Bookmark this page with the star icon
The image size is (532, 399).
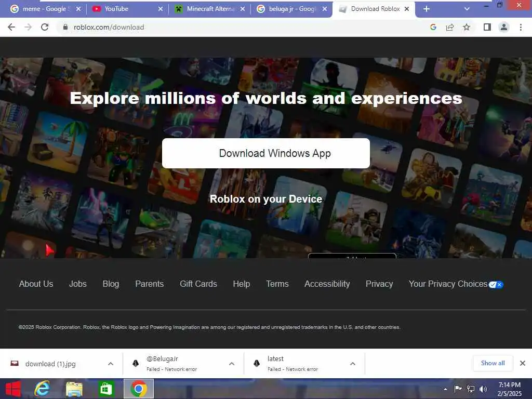(467, 27)
